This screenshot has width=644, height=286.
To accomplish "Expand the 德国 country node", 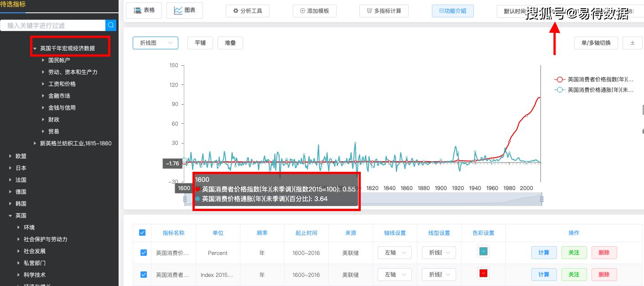I will tap(10, 191).
